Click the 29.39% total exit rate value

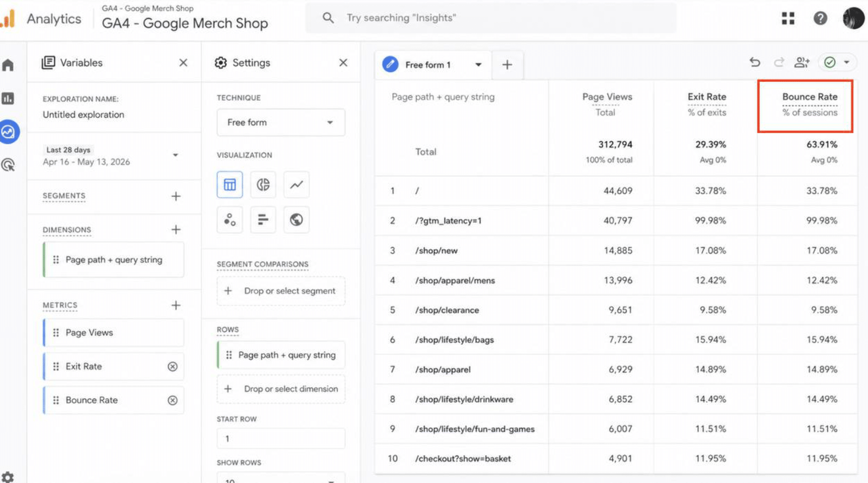click(710, 145)
